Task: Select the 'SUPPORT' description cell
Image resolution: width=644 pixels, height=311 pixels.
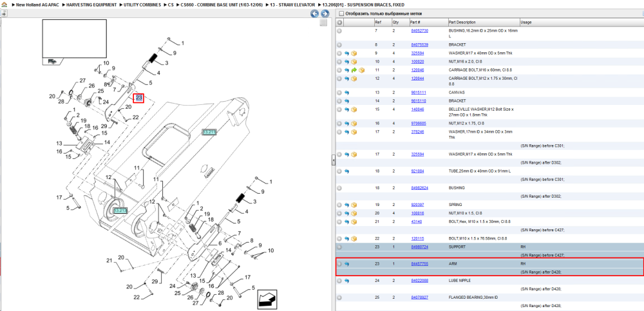Action: click(x=457, y=247)
